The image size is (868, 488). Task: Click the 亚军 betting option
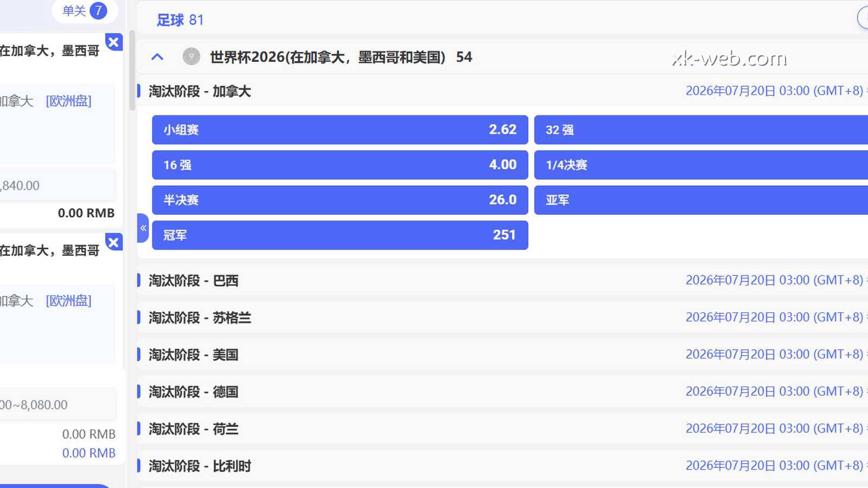click(x=700, y=200)
